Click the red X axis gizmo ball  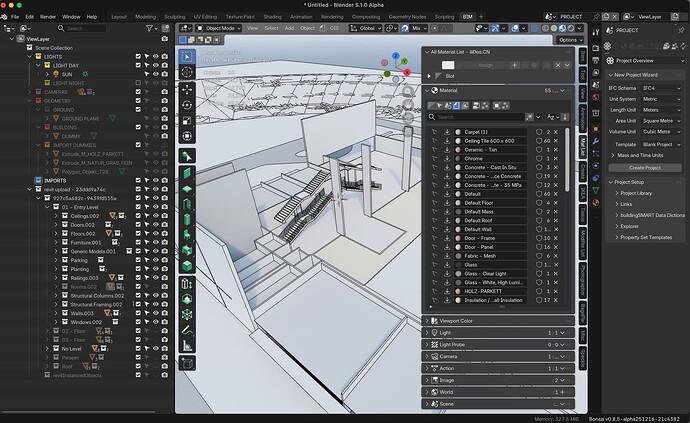tap(407, 72)
